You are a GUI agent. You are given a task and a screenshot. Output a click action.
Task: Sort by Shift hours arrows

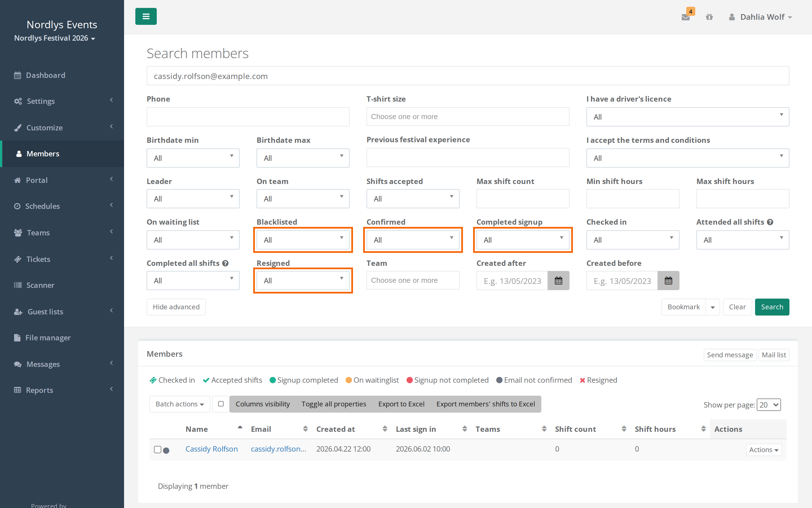703,429
